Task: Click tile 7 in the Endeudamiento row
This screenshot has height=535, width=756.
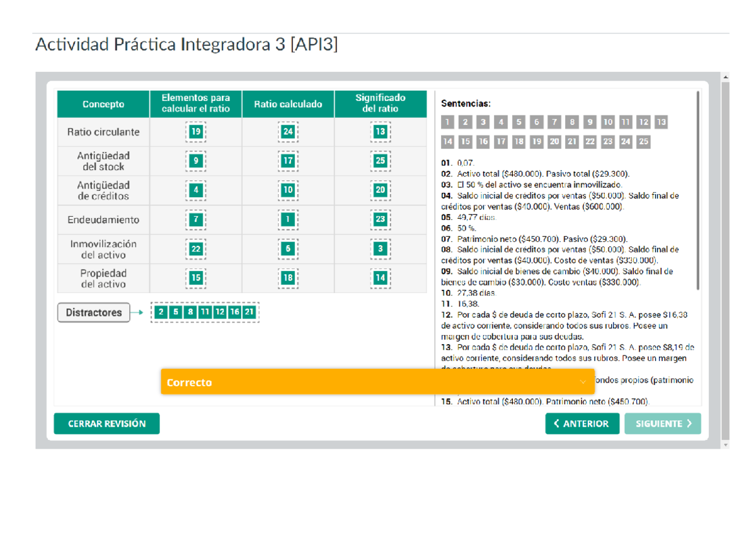Action: click(x=195, y=219)
